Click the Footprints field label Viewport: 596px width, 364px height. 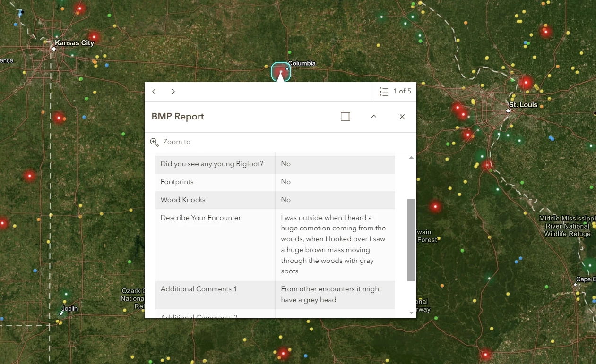click(177, 182)
